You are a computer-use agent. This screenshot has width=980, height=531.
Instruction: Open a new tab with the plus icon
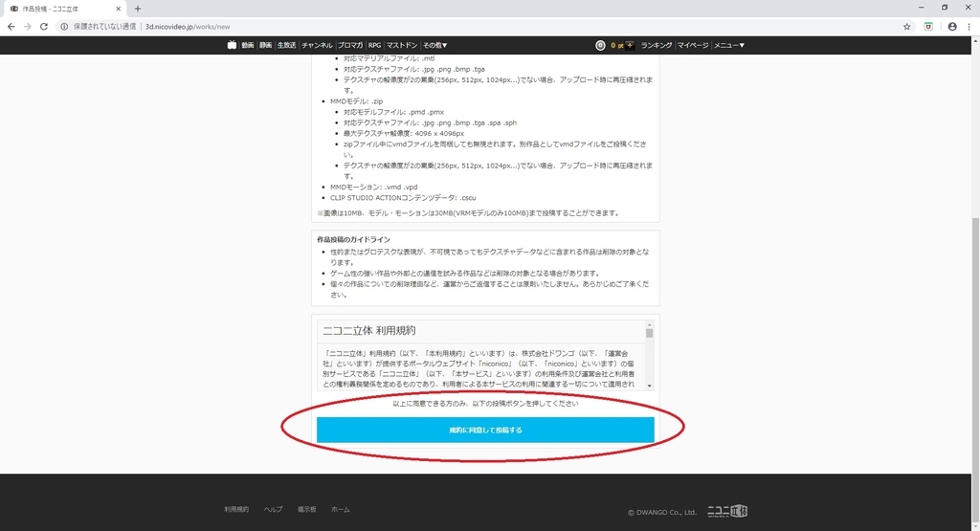tap(138, 9)
